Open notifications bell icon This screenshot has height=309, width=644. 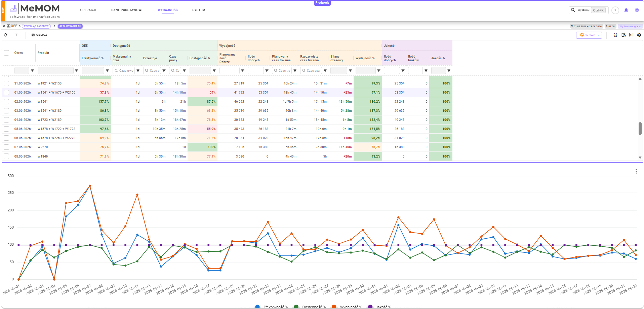(626, 10)
